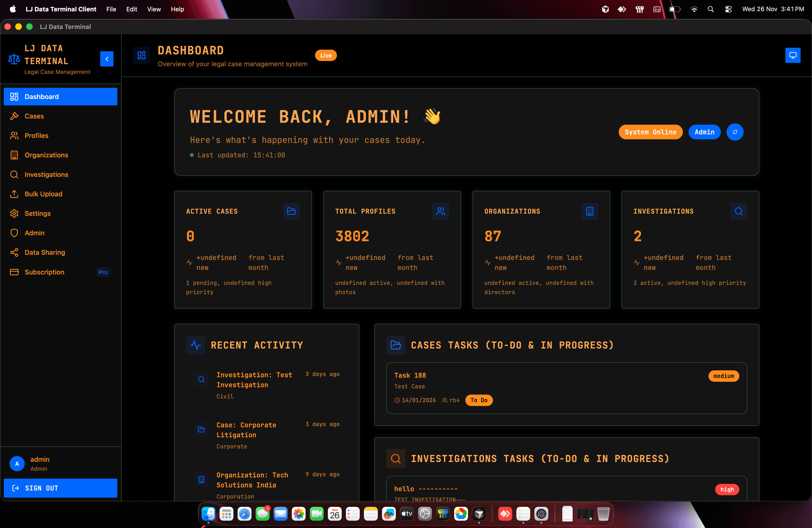Open the Data Sharing section
The image size is (812, 528).
point(45,252)
